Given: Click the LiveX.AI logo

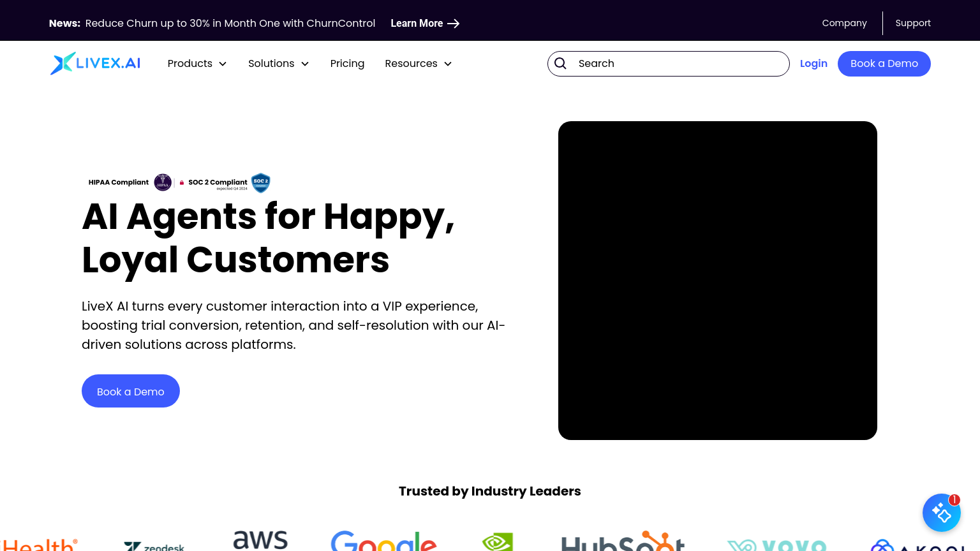Looking at the screenshot, I should pos(94,63).
